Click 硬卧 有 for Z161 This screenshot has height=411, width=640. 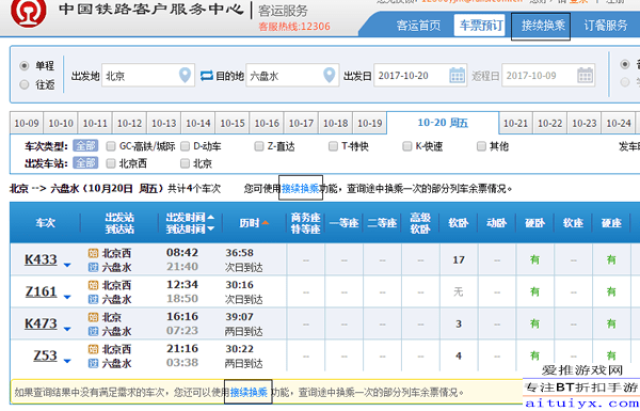535,292
